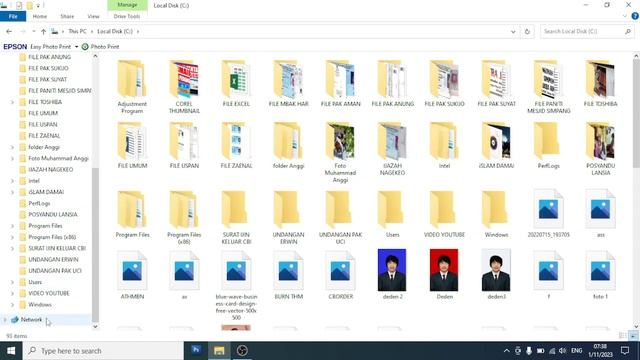The width and height of the screenshot is (640, 360).
Task: Select the Windows folder in main pane
Action: click(x=496, y=214)
